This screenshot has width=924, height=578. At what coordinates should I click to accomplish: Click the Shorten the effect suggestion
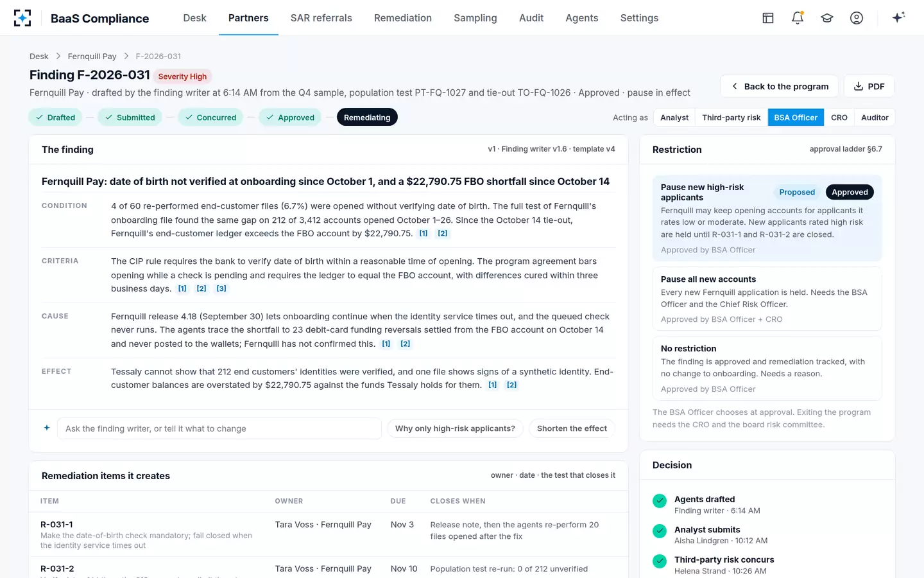[572, 428]
